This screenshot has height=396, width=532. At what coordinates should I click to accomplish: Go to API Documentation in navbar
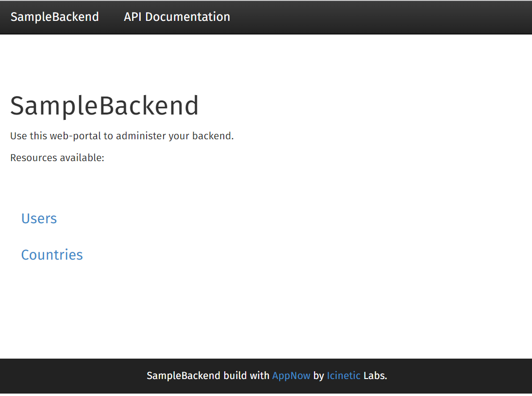click(x=177, y=17)
